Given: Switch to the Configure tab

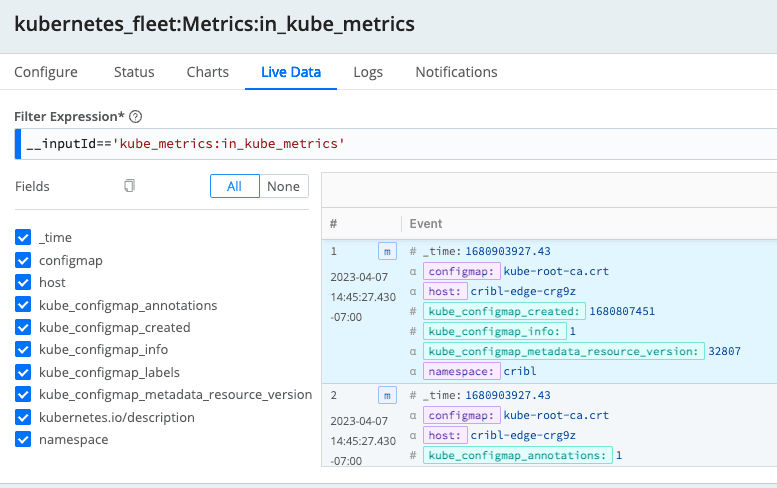Looking at the screenshot, I should 46,72.
